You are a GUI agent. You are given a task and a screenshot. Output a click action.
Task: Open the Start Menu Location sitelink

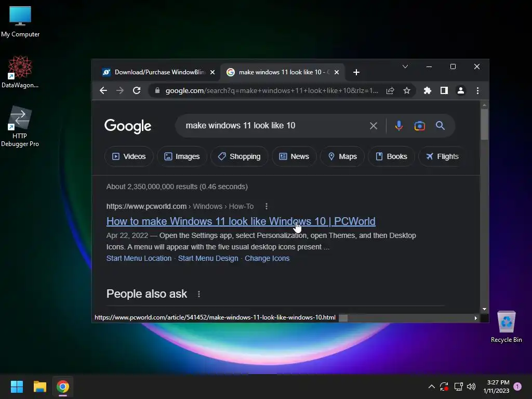[x=139, y=258]
